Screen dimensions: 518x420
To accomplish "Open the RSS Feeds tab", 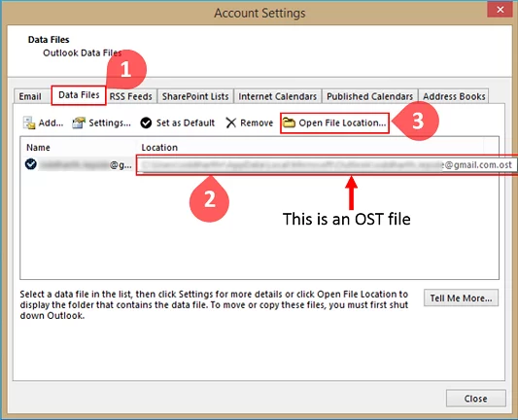I will pos(131,96).
